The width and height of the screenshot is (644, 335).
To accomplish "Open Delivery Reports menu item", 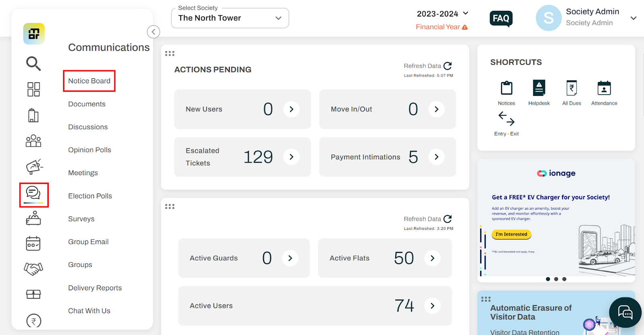I will tap(95, 288).
